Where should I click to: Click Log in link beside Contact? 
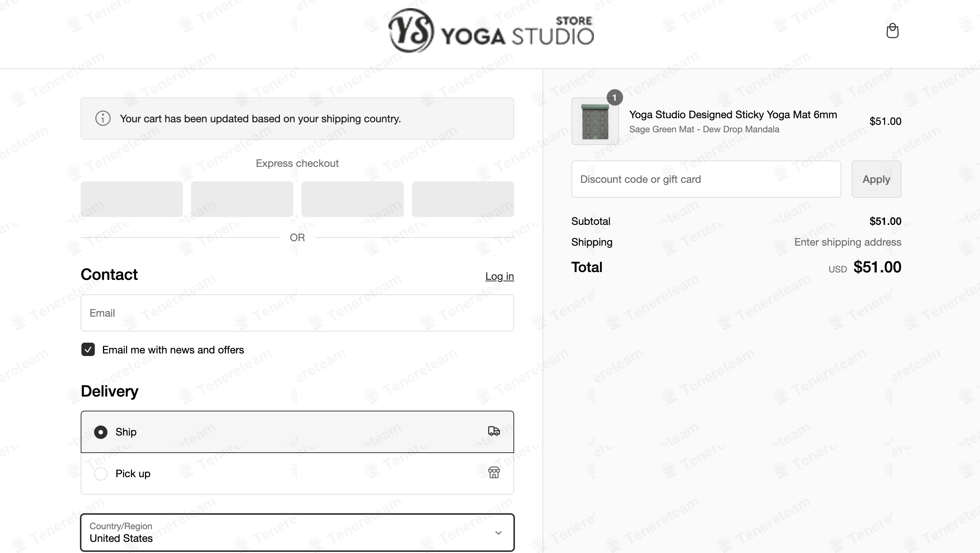[499, 276]
